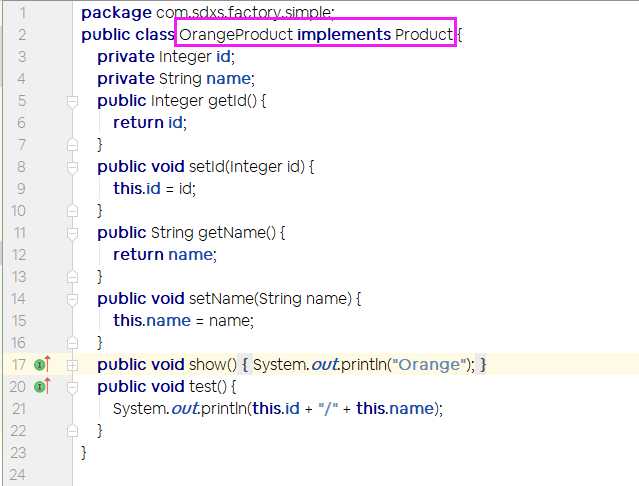Viewport: 639px width, 486px height.
Task: Collapse the getId() method fold marker
Action: (72, 101)
